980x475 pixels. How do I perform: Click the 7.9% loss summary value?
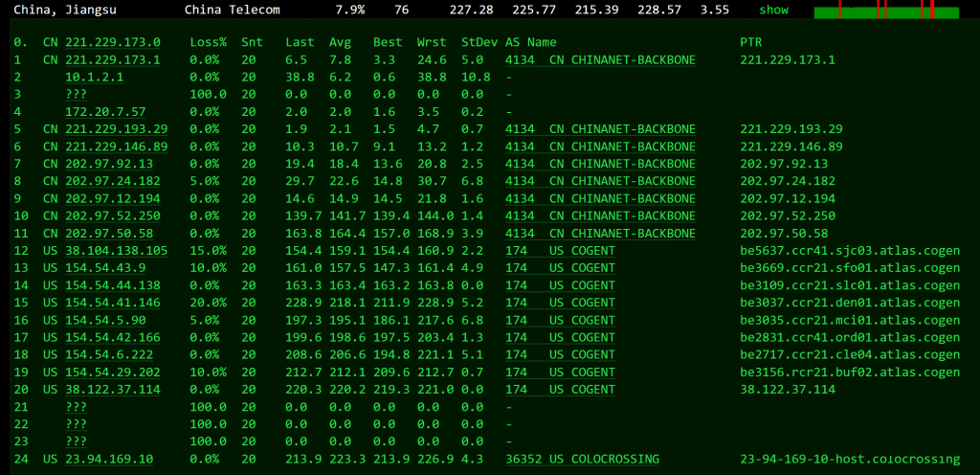point(350,10)
